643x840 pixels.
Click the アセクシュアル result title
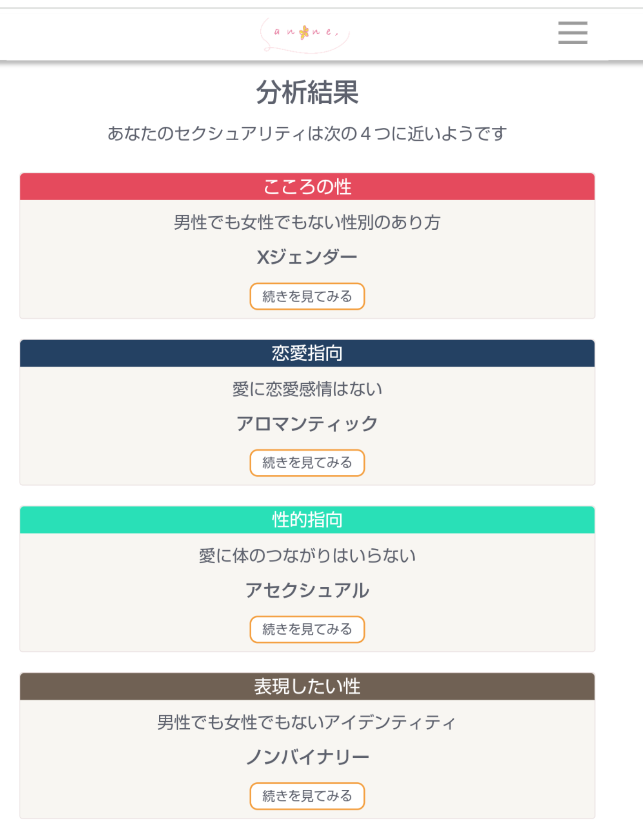pos(307,591)
